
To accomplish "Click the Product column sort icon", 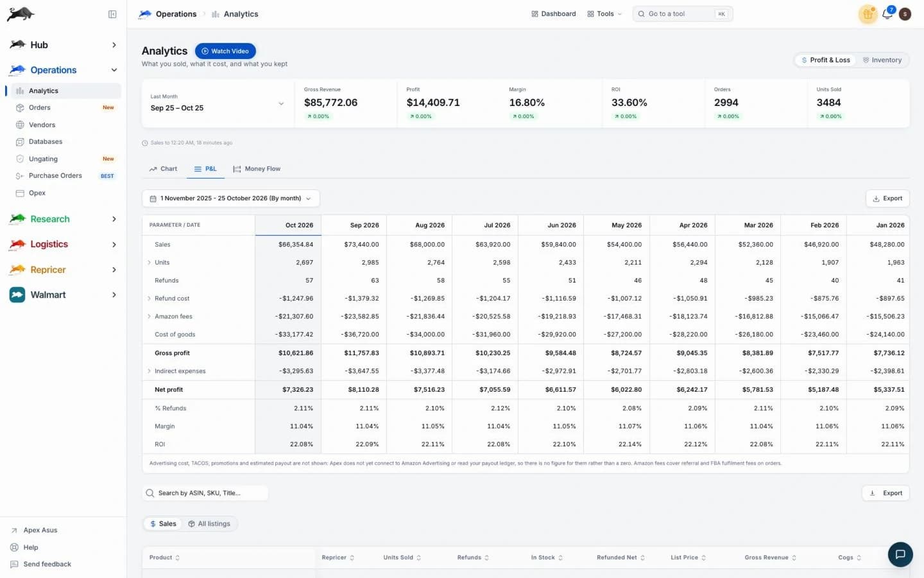I will click(178, 557).
